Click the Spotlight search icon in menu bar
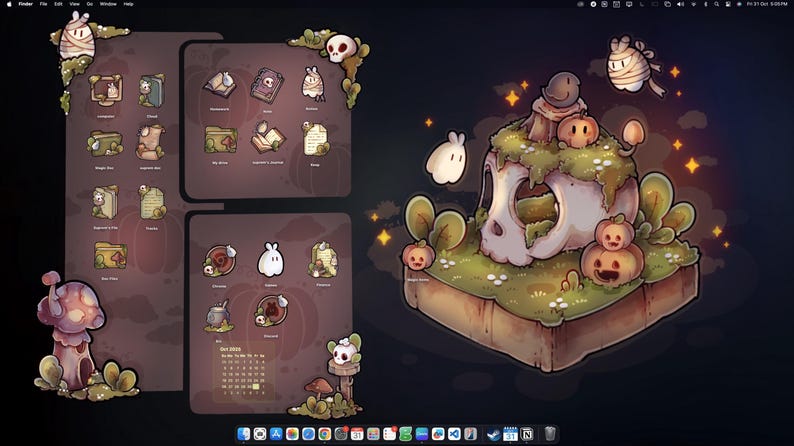Screen dimensions: 794x446 click(x=717, y=4)
